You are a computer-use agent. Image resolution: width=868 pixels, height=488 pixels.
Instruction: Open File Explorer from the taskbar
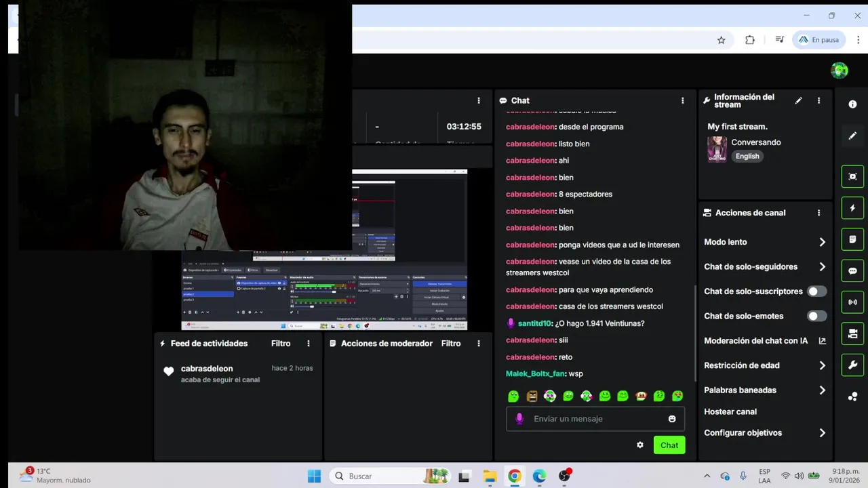coord(490,476)
